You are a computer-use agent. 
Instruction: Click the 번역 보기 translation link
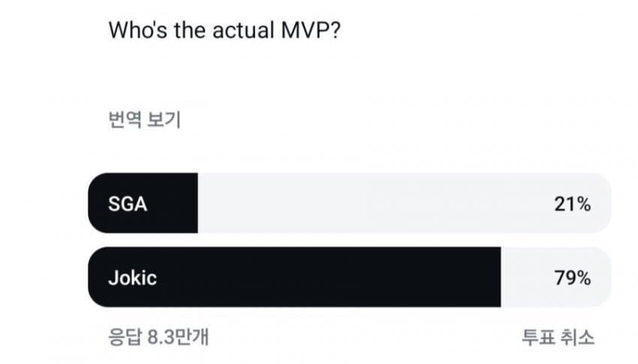click(x=144, y=120)
